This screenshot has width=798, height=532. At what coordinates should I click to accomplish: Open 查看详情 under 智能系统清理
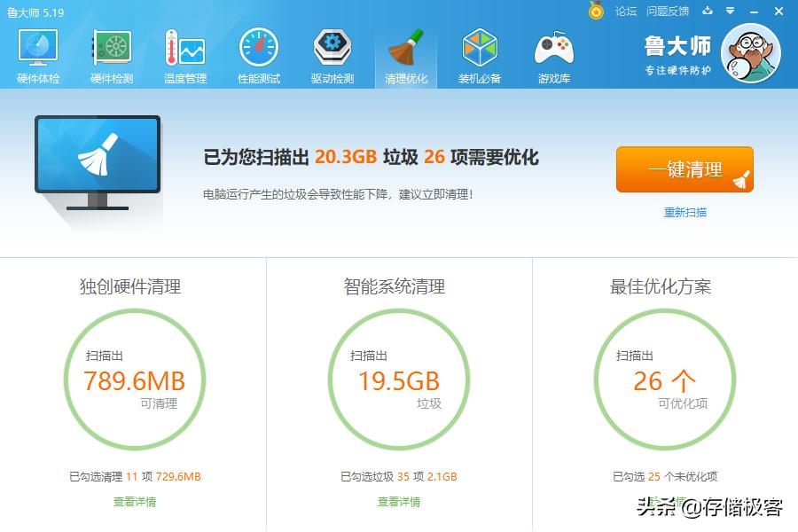point(399,501)
